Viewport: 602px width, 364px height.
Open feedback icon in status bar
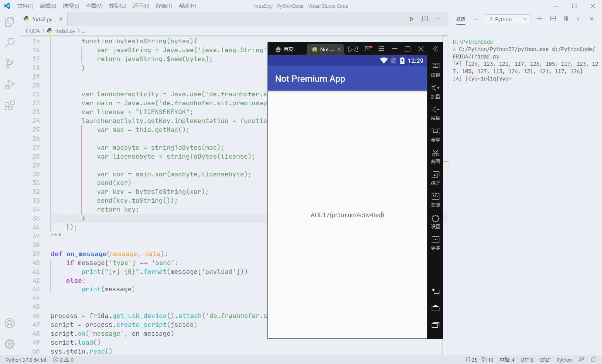tap(581, 360)
